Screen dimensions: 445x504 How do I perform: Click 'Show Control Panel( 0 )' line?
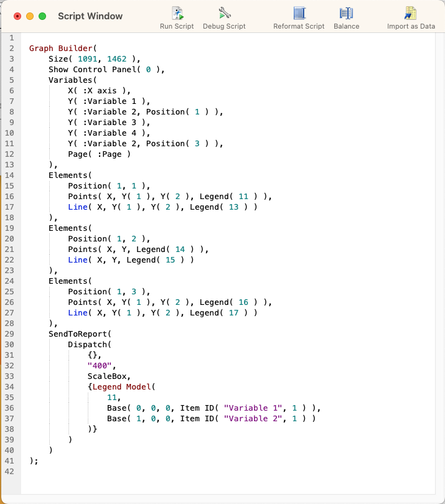point(106,70)
